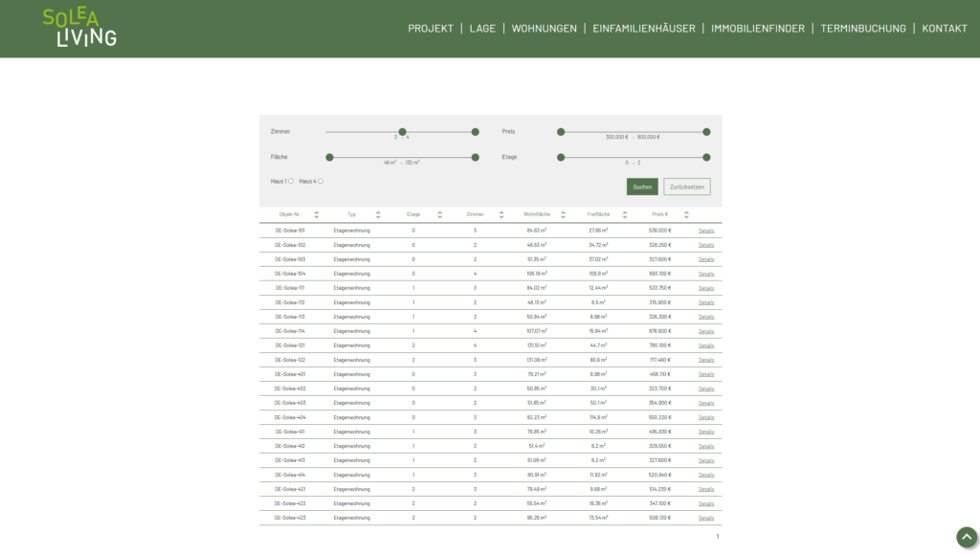Open Details for DE-Solea-113

coord(706,317)
